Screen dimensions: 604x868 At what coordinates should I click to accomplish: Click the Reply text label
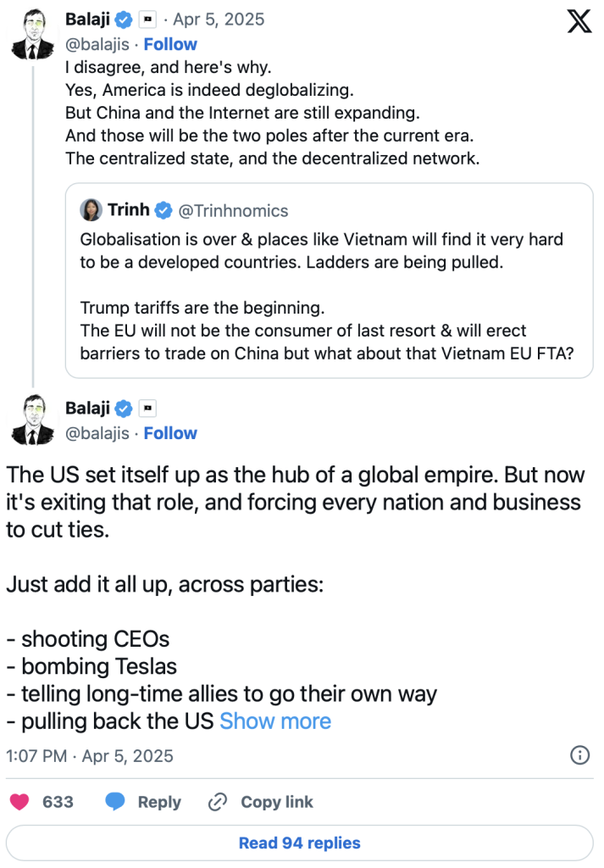click(x=159, y=802)
